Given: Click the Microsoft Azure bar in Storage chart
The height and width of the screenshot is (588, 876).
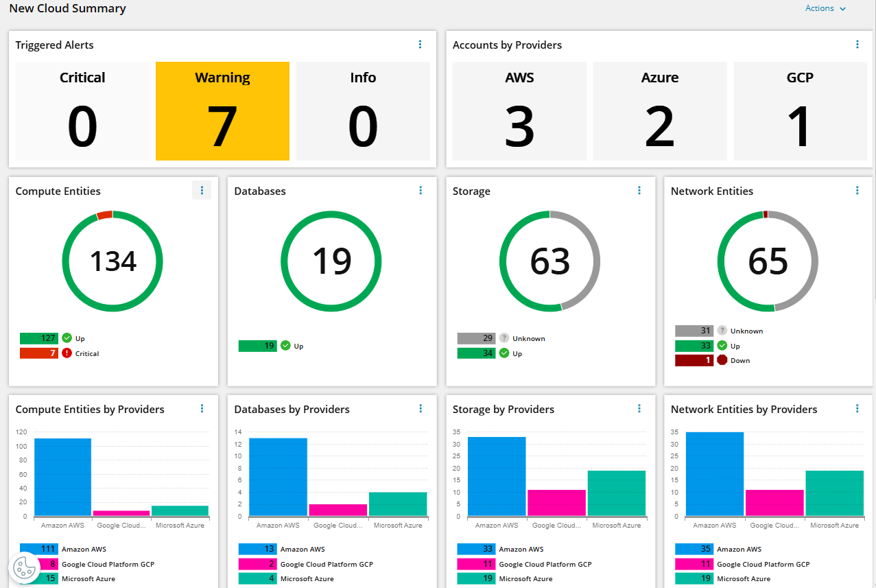Looking at the screenshot, I should pos(617,493).
